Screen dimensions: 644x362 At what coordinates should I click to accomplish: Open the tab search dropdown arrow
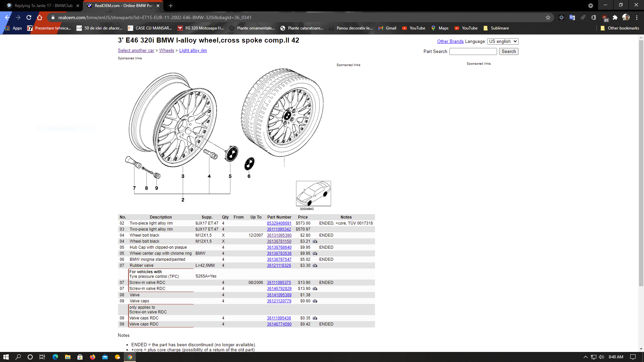(591, 6)
